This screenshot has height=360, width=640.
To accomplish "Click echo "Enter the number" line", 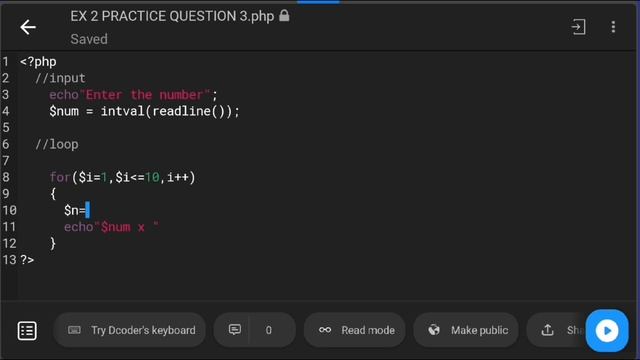I will pos(133,95).
